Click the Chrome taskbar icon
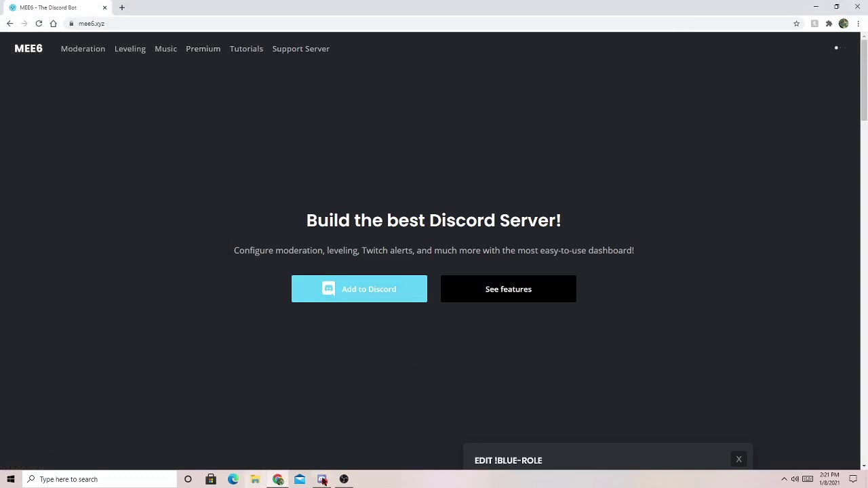Image resolution: width=868 pixels, height=488 pixels. click(277, 479)
